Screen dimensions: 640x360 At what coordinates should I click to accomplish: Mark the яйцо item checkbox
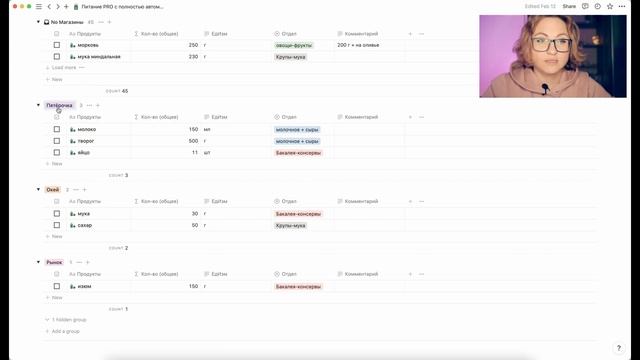[x=57, y=152]
